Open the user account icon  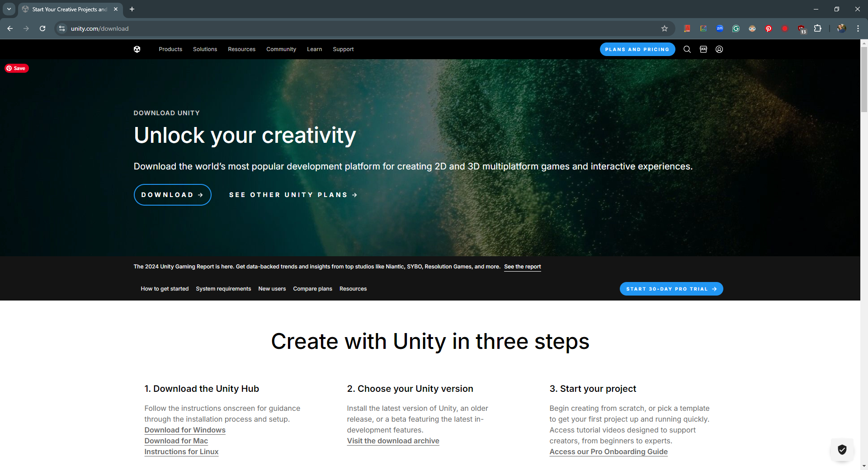[719, 49]
